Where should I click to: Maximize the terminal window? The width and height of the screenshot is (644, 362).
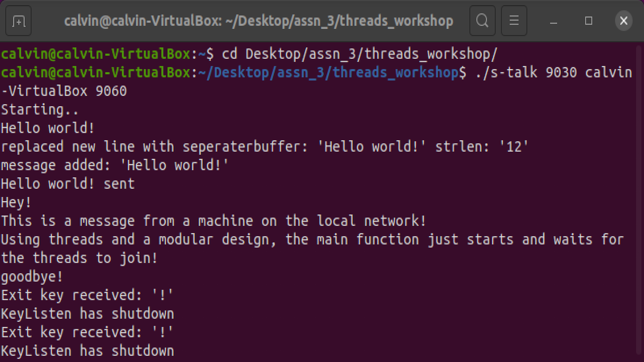point(589,21)
